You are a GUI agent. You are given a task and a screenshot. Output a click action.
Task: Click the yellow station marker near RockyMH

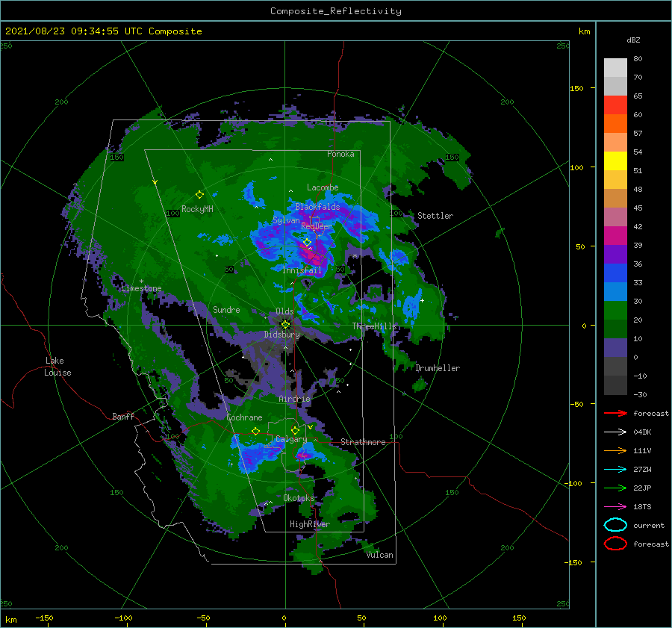tap(199, 195)
